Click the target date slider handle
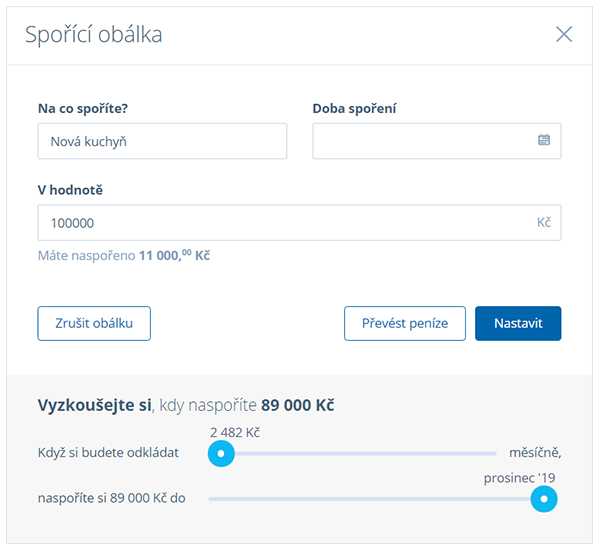Image resolution: width=600 pixels, height=550 pixels. point(544,498)
